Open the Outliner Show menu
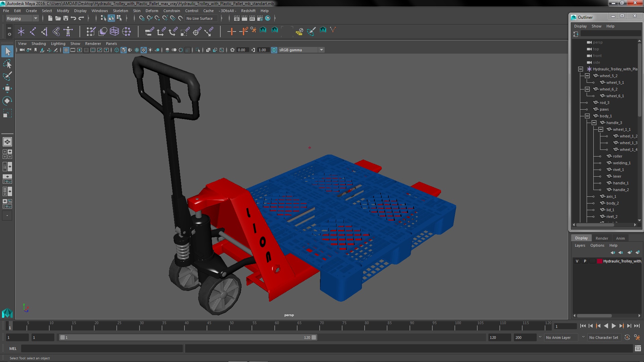644x362 pixels. tap(596, 26)
